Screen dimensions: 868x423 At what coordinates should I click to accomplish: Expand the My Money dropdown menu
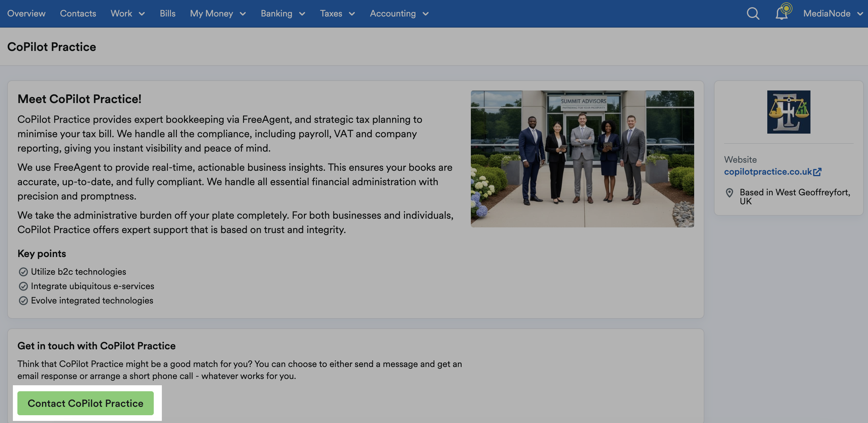click(218, 13)
